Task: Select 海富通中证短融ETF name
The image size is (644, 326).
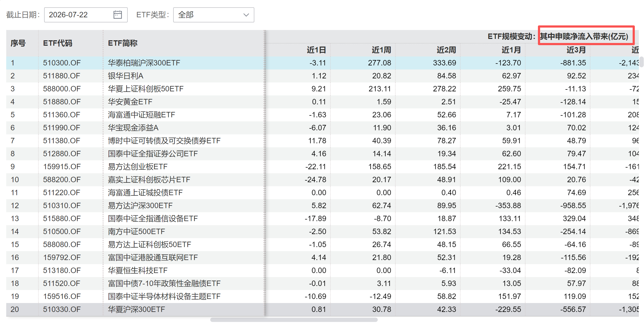Action: click(x=141, y=115)
